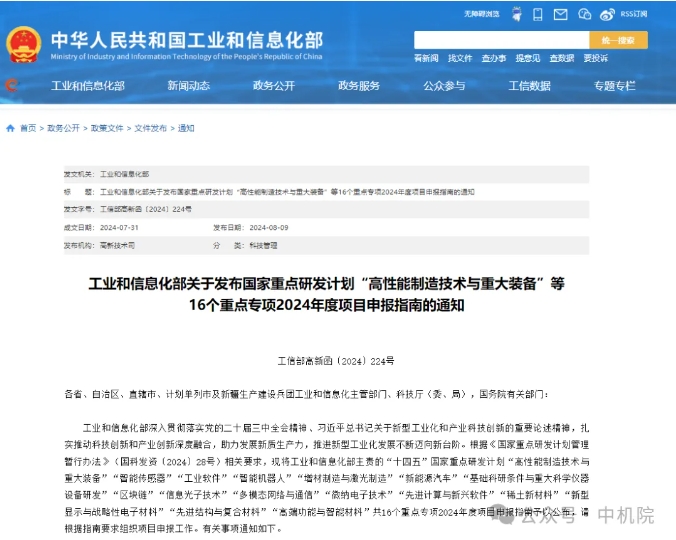Click the red swirl icon in nav bar

[12, 85]
